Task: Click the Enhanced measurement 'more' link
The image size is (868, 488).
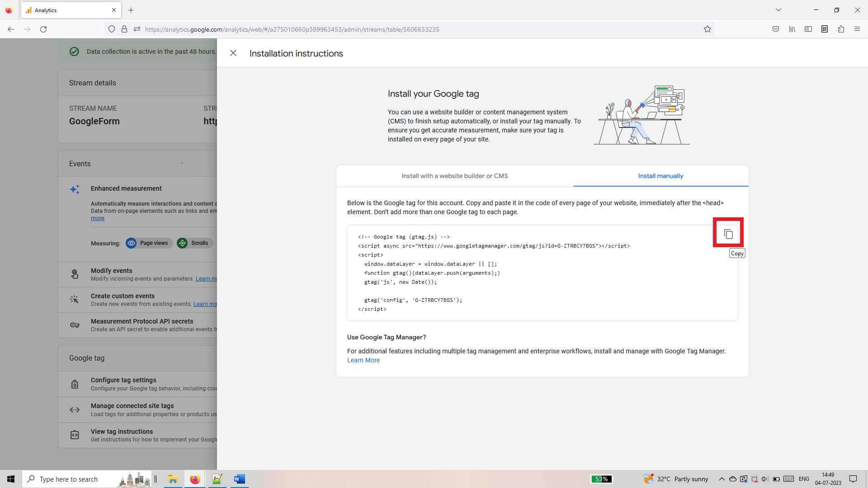Action: click(x=98, y=218)
